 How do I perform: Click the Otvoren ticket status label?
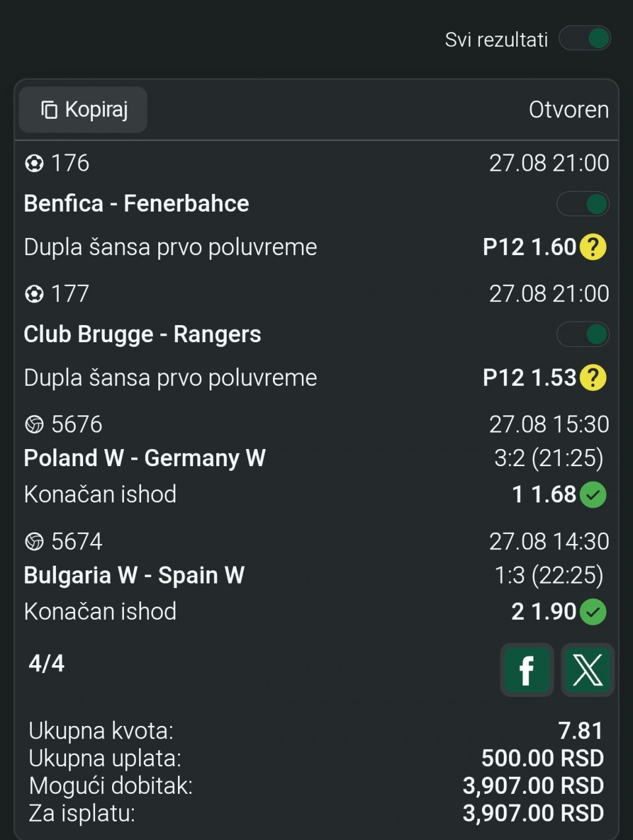coord(568,109)
